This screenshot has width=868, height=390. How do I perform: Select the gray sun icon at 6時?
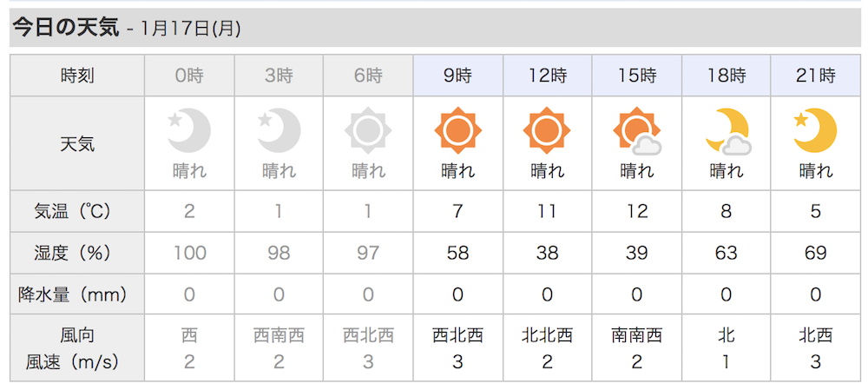(x=368, y=131)
